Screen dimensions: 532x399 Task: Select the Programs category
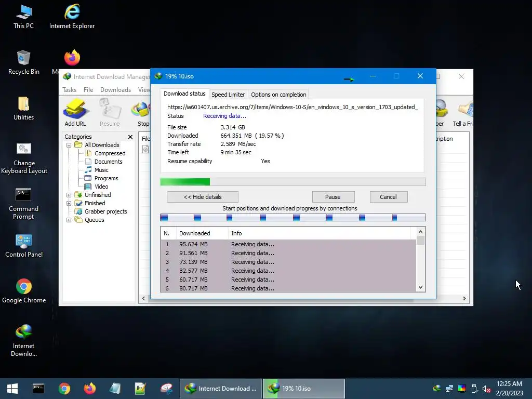click(x=106, y=179)
